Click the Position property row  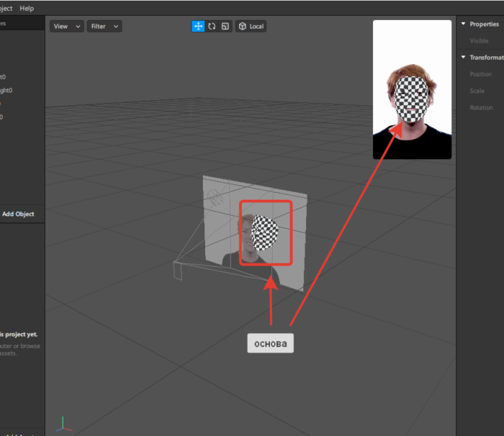(x=481, y=74)
